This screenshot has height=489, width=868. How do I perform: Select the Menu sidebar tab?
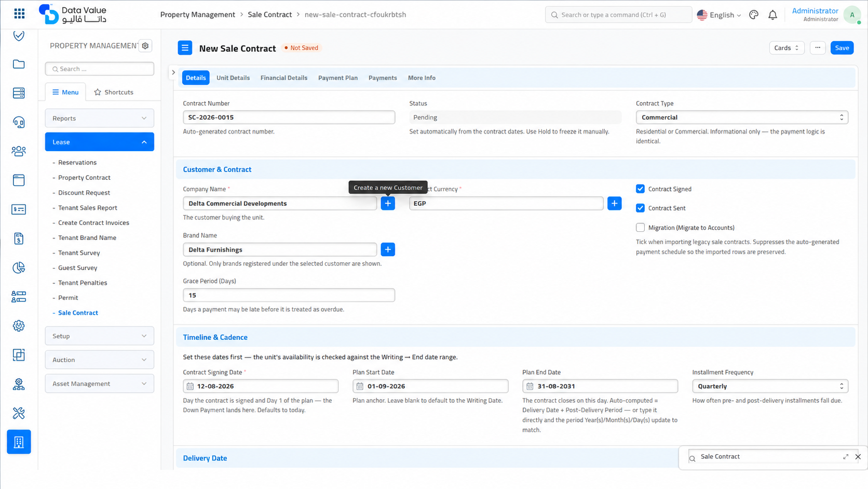[x=65, y=92]
